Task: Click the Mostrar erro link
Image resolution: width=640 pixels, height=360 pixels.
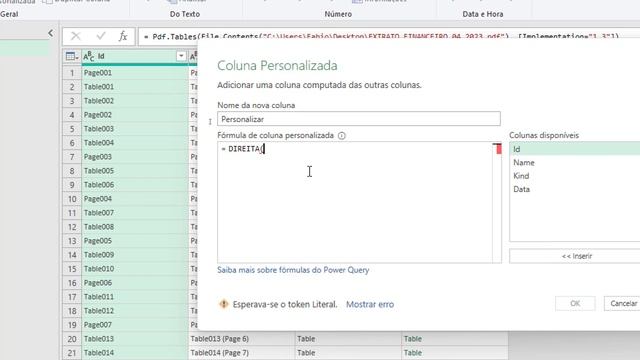Action: pos(370,304)
